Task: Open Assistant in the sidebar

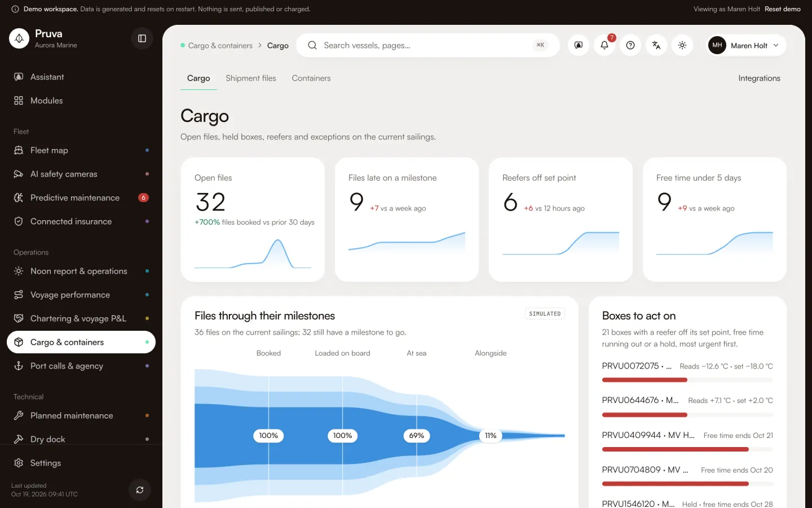Action: (81, 77)
